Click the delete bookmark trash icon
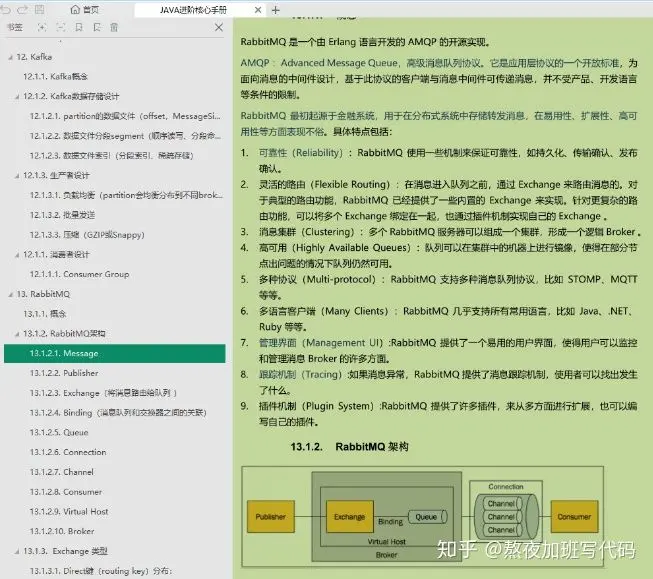 [x=114, y=27]
